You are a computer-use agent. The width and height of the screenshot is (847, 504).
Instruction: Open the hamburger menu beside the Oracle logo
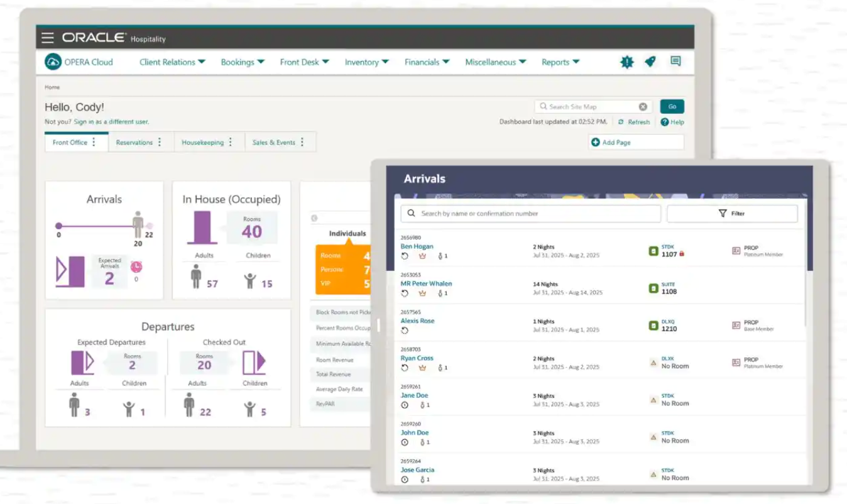point(48,38)
